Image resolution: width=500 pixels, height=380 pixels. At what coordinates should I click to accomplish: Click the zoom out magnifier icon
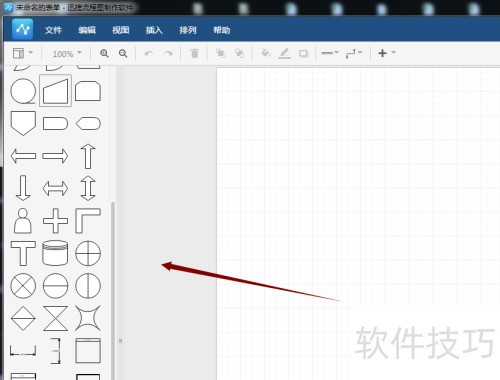pyautogui.click(x=123, y=53)
